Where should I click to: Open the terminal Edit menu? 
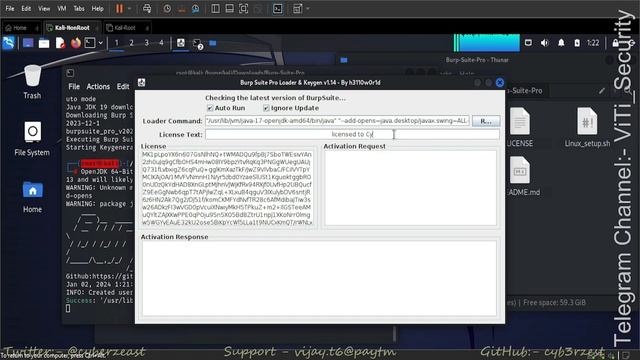point(123,87)
